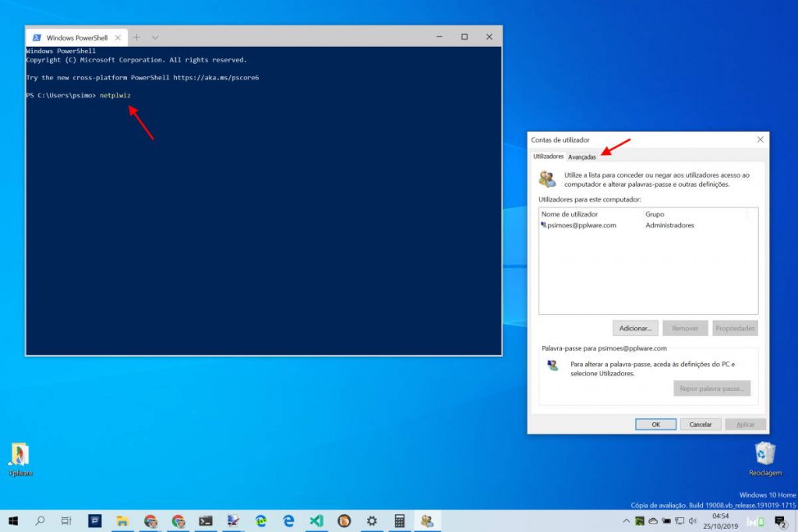Select psimoes@pplware.com user in the list

pyautogui.click(x=581, y=225)
